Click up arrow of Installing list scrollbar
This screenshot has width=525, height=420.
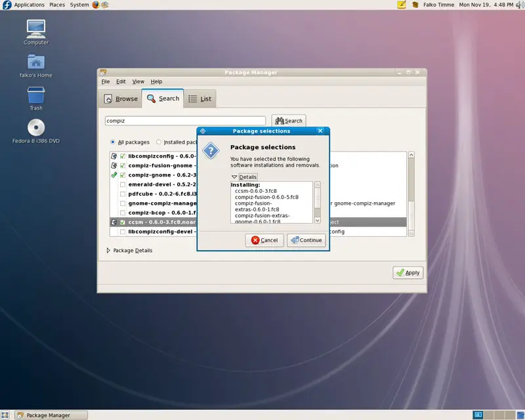click(x=318, y=184)
